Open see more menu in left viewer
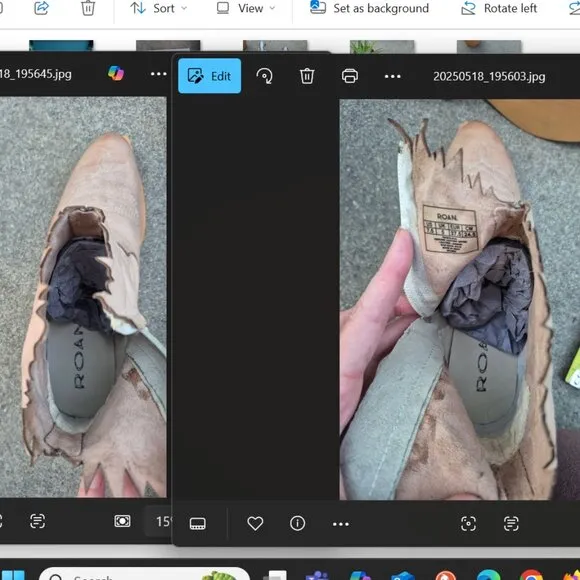Image resolution: width=580 pixels, height=580 pixels. click(x=159, y=74)
